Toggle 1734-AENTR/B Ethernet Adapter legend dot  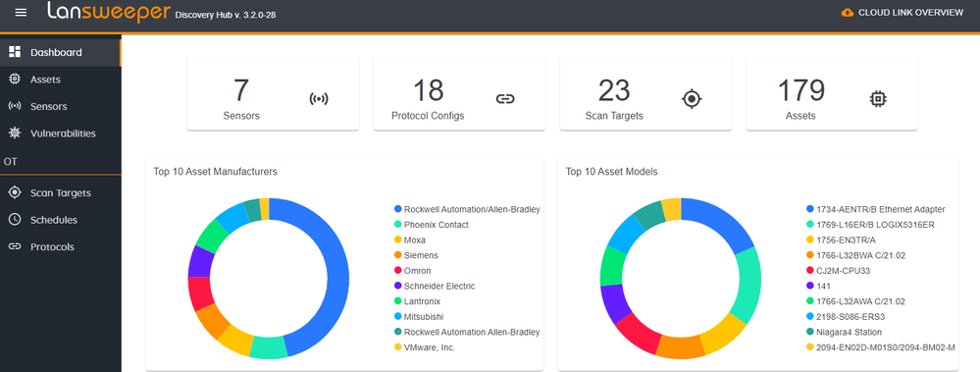[810, 209]
